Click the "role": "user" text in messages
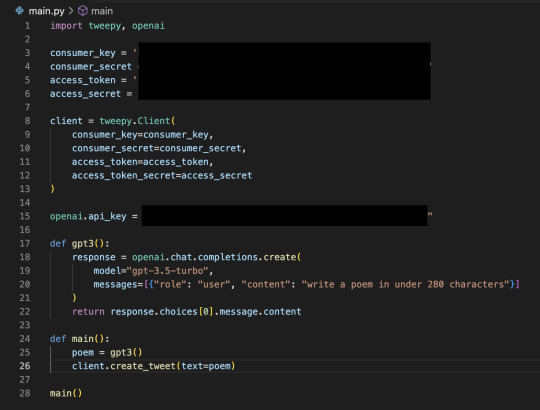 192,284
